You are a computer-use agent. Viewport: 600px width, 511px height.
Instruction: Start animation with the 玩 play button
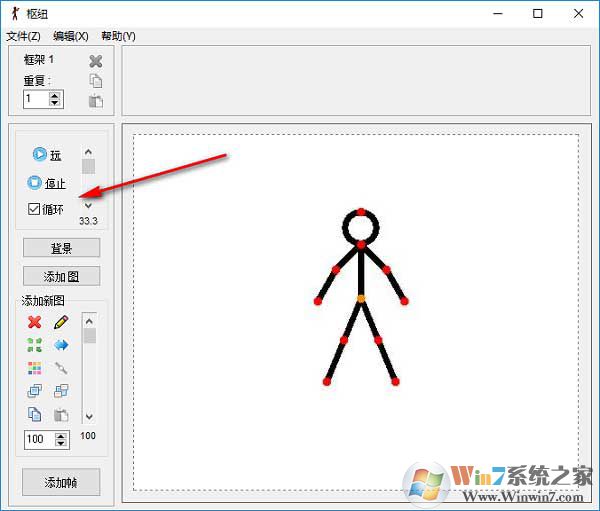coord(47,154)
